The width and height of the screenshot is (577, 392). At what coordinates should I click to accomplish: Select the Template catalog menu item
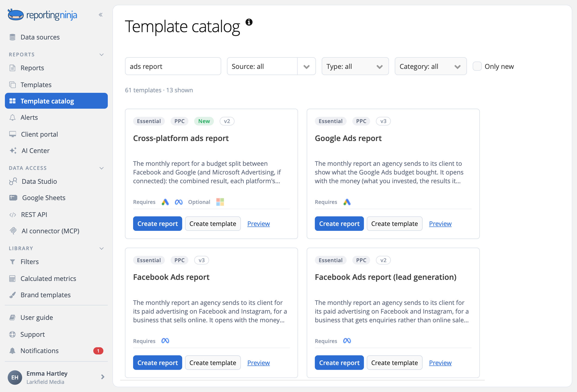[56, 101]
